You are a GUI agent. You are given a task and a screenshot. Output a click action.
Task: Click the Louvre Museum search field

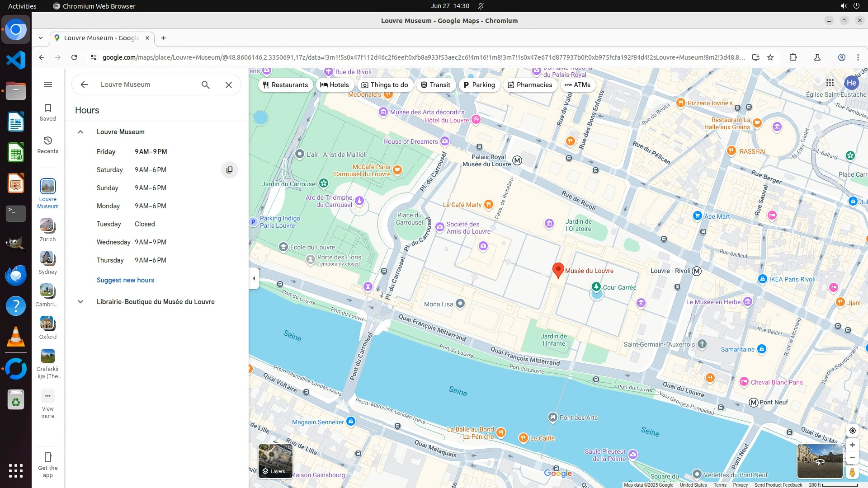[x=145, y=84]
